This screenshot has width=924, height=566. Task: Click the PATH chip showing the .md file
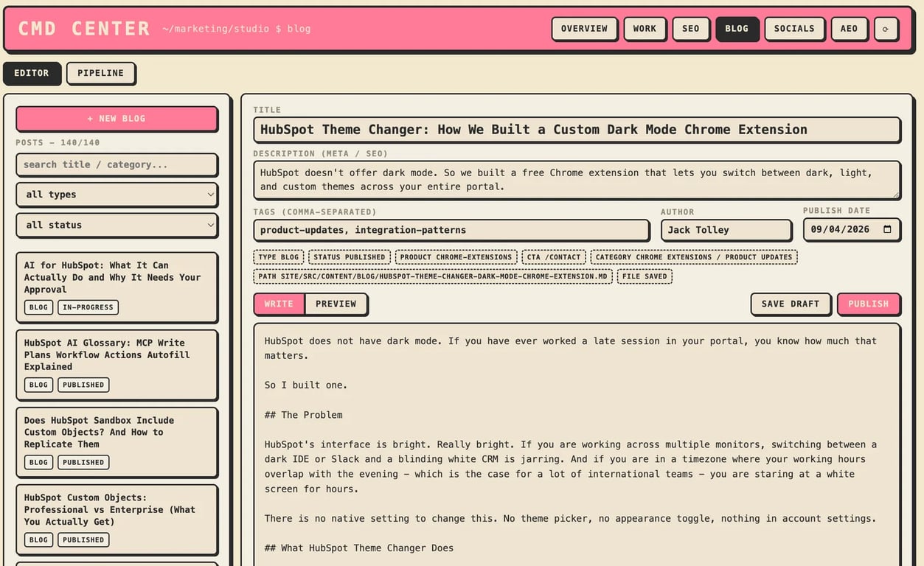(x=433, y=277)
